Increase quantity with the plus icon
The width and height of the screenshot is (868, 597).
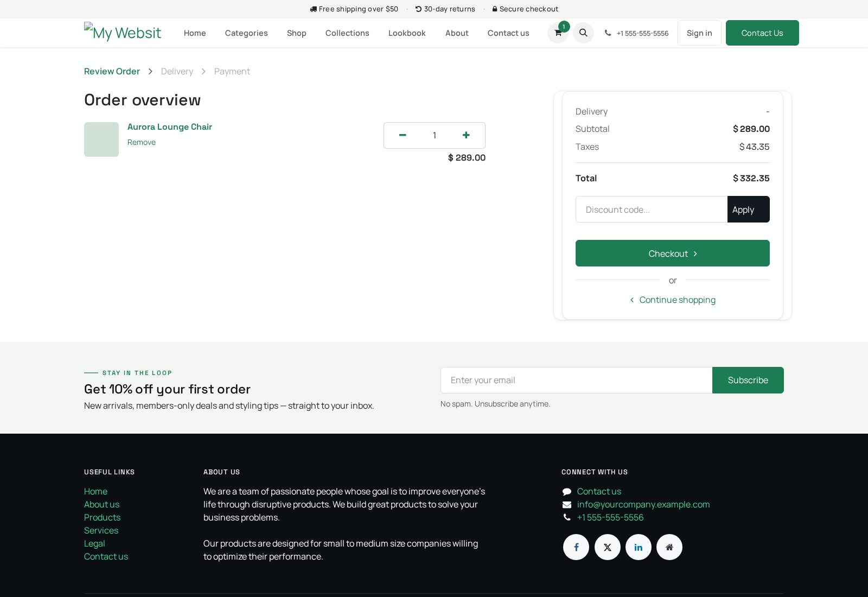(466, 135)
